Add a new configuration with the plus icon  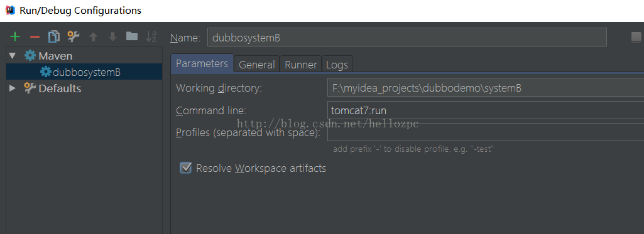(15, 37)
